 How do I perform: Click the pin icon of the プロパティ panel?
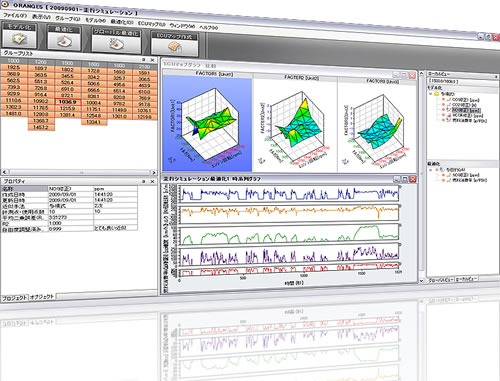(x=144, y=181)
